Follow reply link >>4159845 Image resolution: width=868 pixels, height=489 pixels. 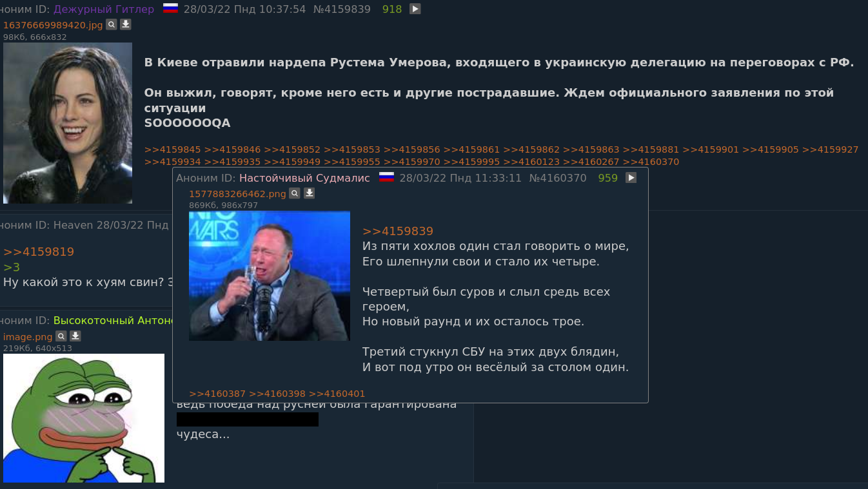[173, 149]
